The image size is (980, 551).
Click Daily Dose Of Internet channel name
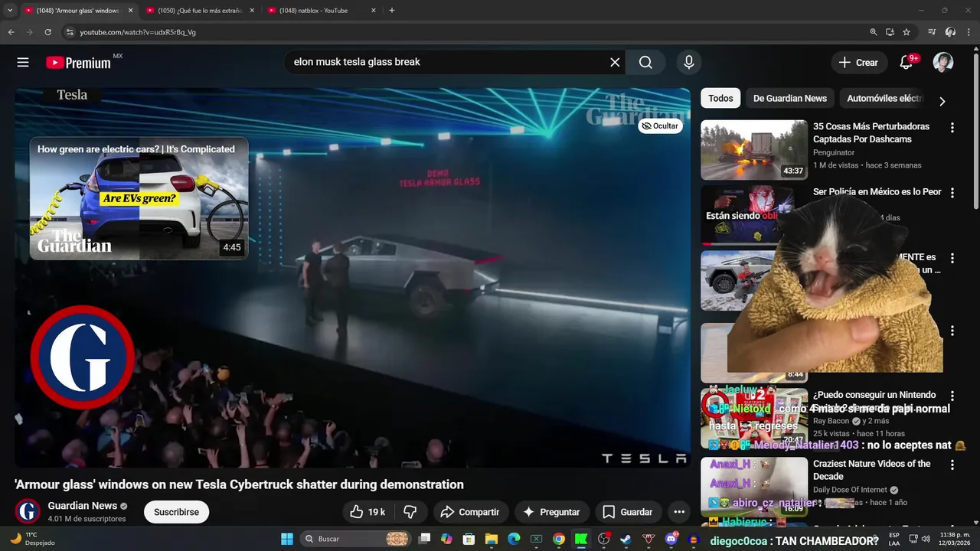point(850,490)
